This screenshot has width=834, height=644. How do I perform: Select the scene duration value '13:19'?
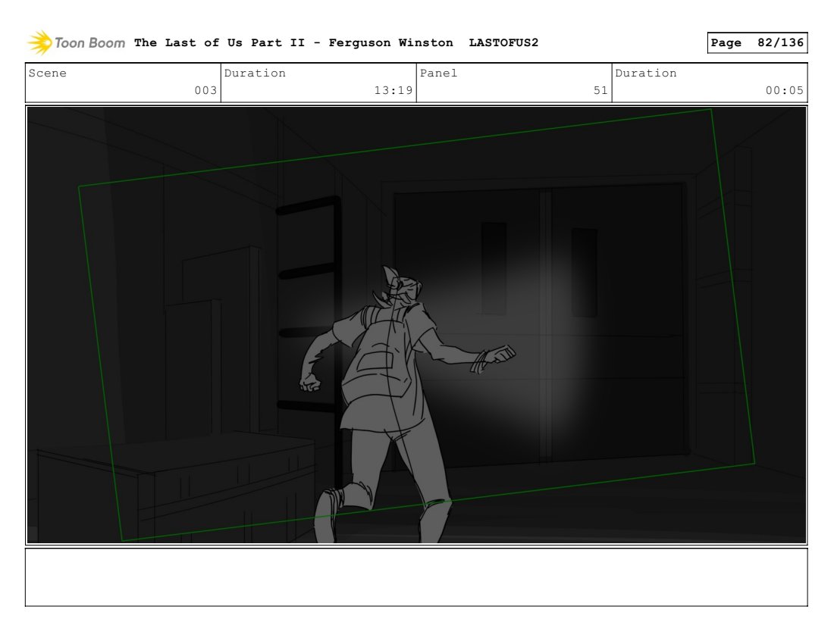pos(393,90)
